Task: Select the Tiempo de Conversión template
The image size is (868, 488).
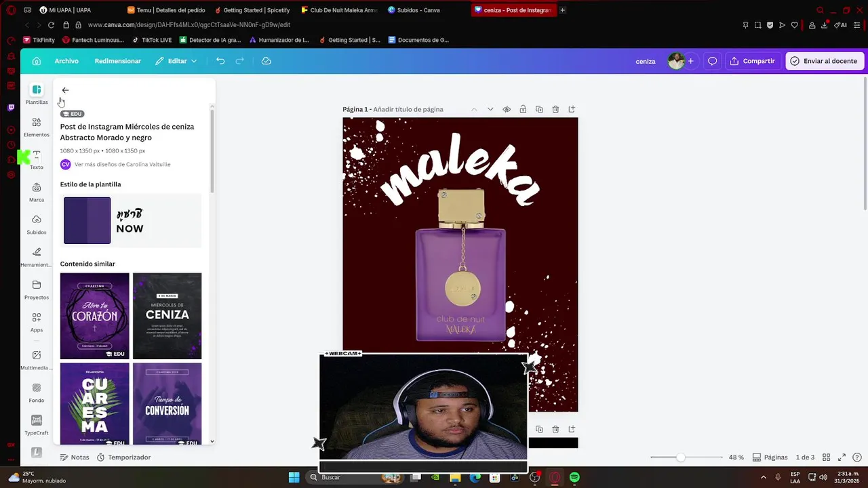Action: tap(167, 404)
